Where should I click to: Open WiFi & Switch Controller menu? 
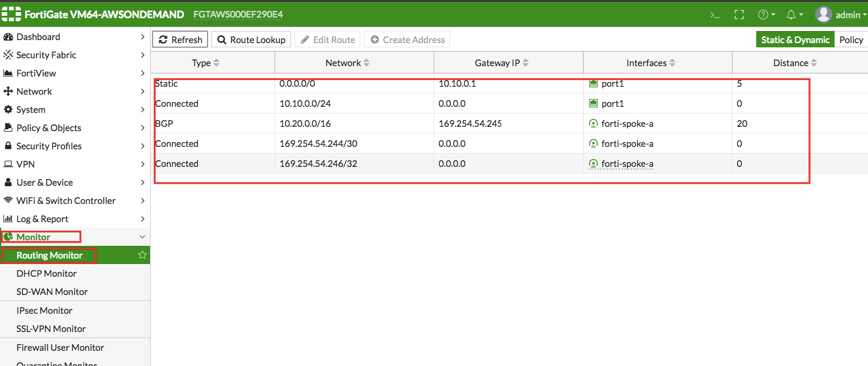pyautogui.click(x=75, y=201)
